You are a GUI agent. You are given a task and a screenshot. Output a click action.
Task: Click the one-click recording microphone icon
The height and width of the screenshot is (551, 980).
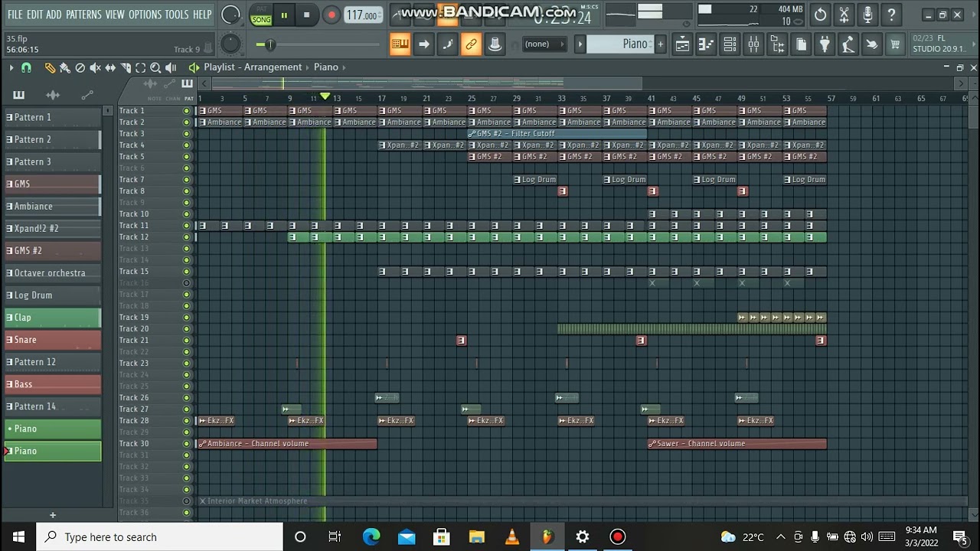click(867, 15)
